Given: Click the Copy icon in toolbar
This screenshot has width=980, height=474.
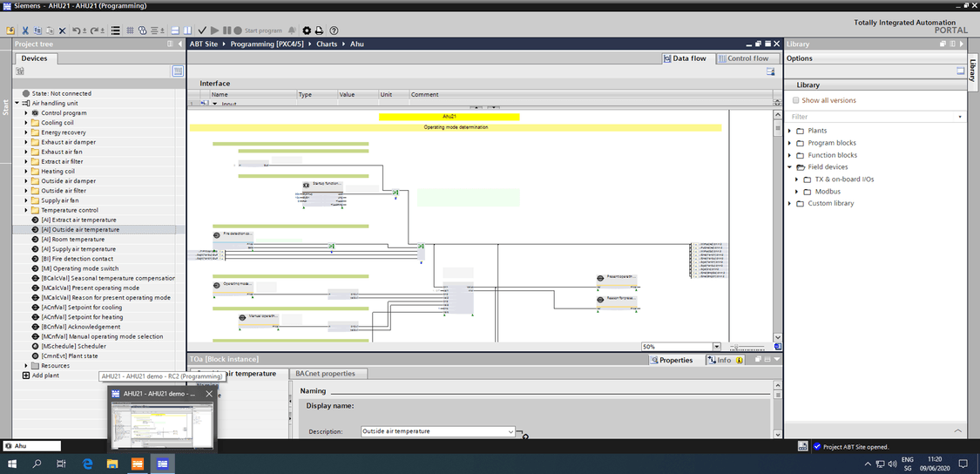Looking at the screenshot, I should 37,30.
